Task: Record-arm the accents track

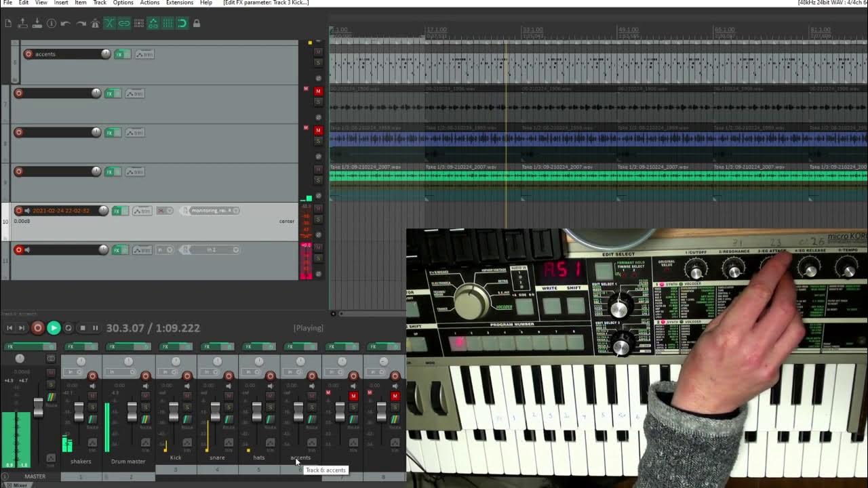Action: point(28,54)
